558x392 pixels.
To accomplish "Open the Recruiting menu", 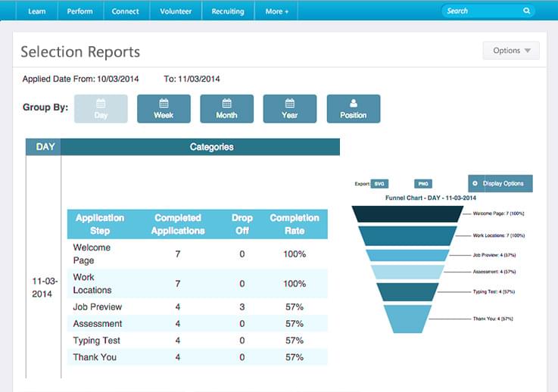I will [x=228, y=11].
